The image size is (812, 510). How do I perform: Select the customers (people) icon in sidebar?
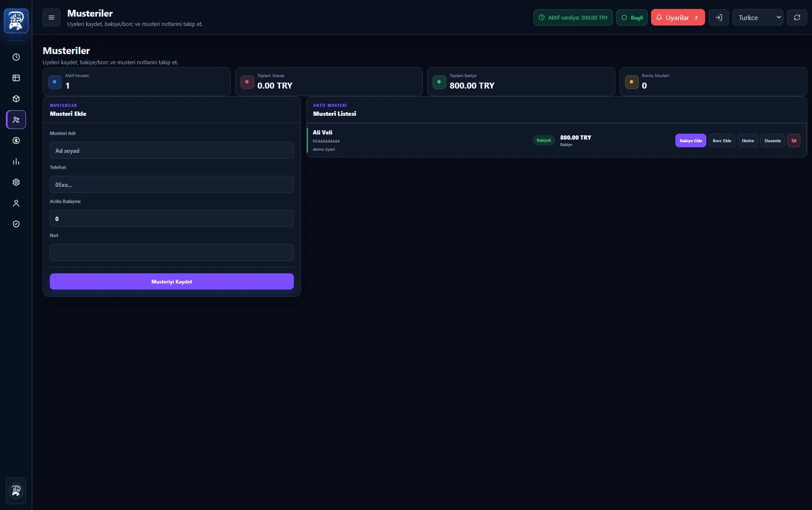(x=16, y=120)
